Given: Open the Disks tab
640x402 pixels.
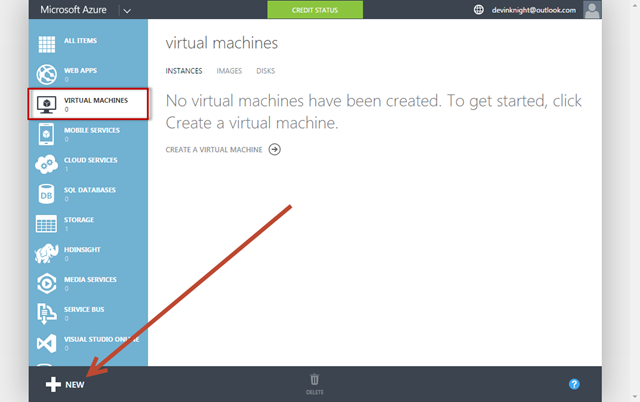Looking at the screenshot, I should pos(266,71).
